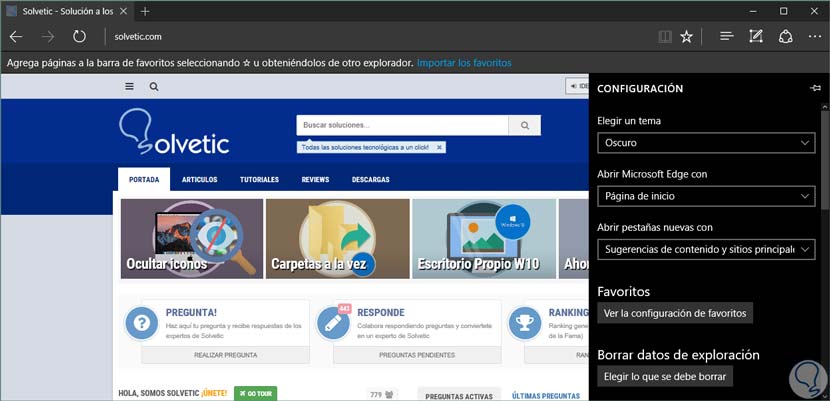This screenshot has height=401, width=830.
Task: Go back using the browser back arrow
Action: tap(16, 37)
